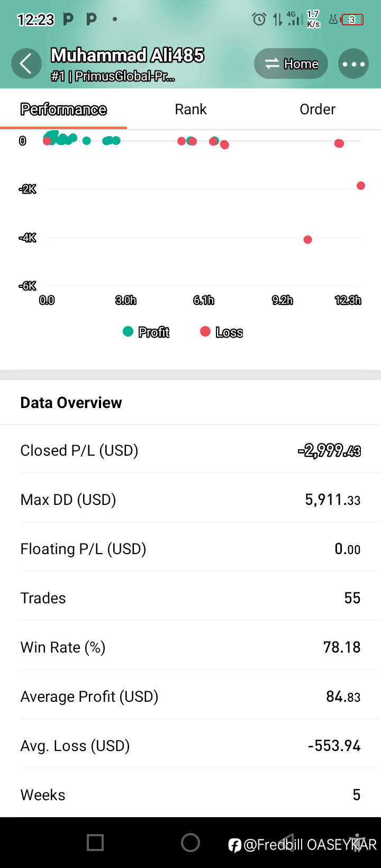Tap the battery indicator icon
Screen dimensions: 381x868
(352, 20)
